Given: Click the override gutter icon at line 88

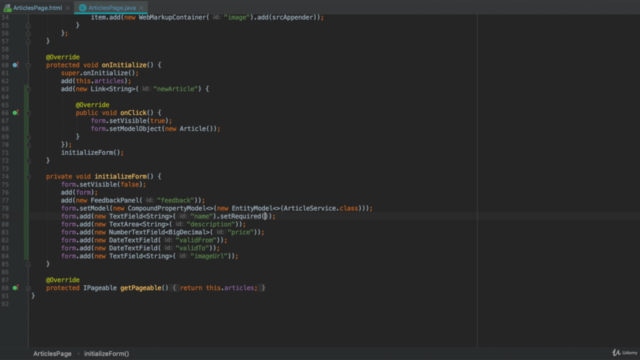Looking at the screenshot, I should [x=16, y=288].
